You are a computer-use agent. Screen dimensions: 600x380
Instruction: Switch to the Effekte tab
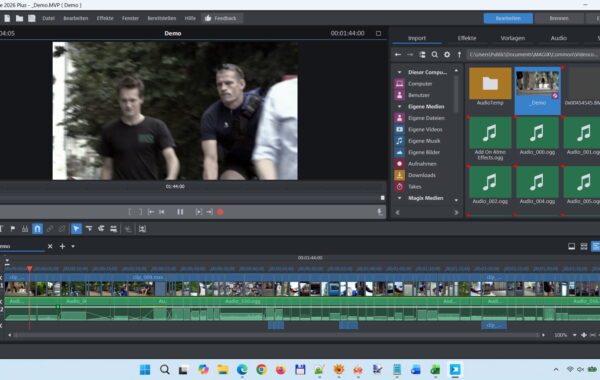[x=467, y=38]
